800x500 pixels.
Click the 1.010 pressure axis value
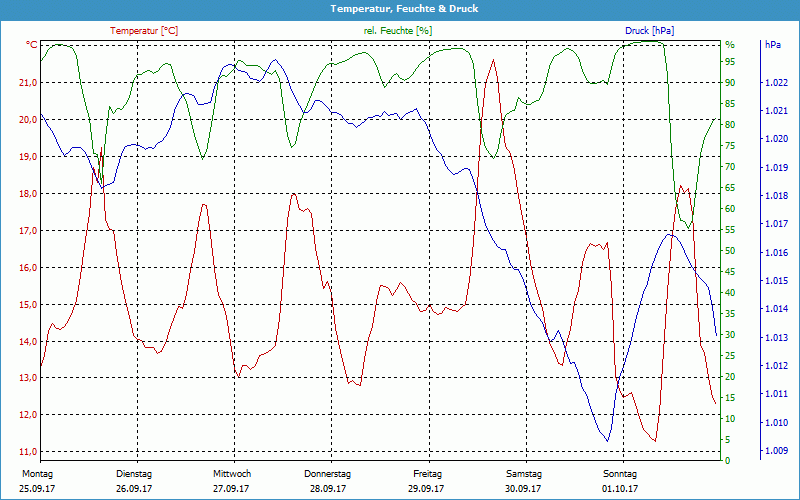[x=777, y=422]
